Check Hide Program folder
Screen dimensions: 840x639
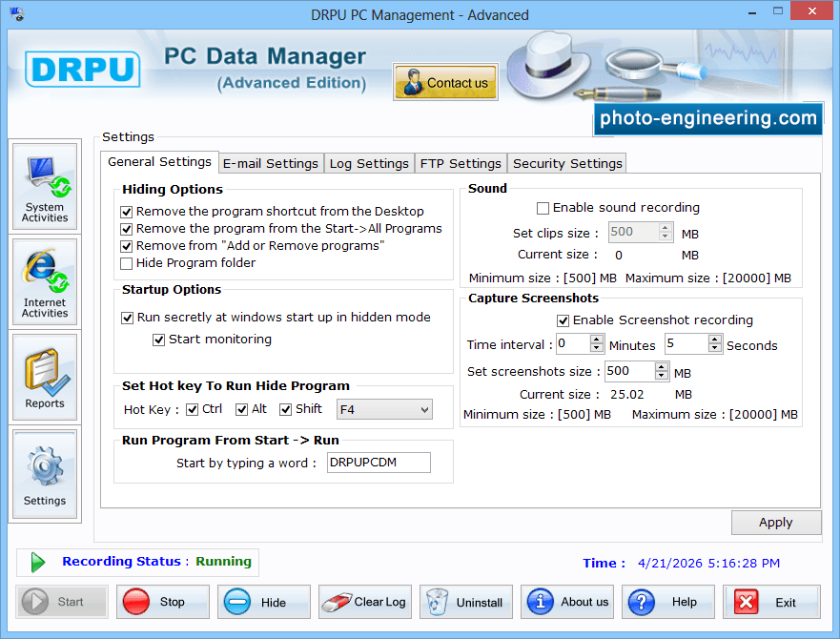click(x=127, y=263)
